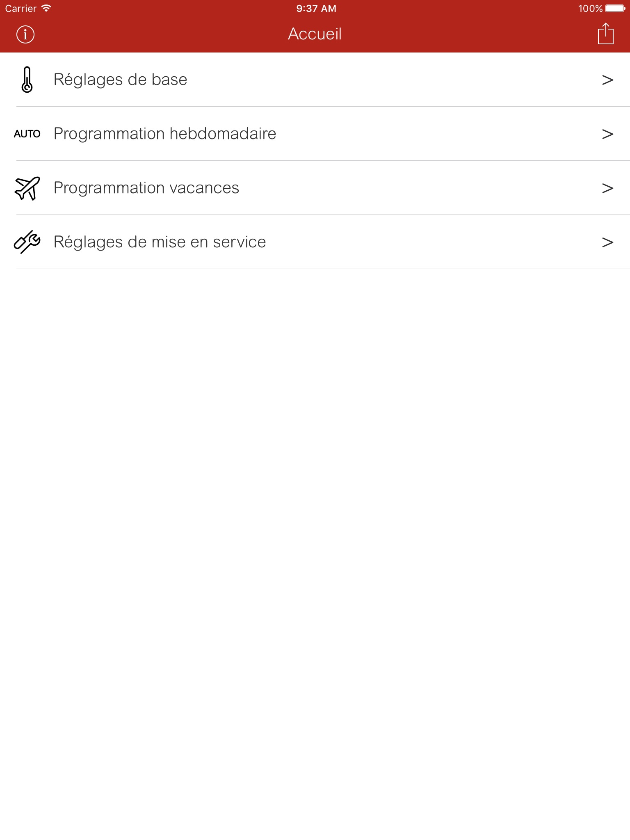Tap the wrench and screwdriver icon
630x840 pixels.
point(27,242)
